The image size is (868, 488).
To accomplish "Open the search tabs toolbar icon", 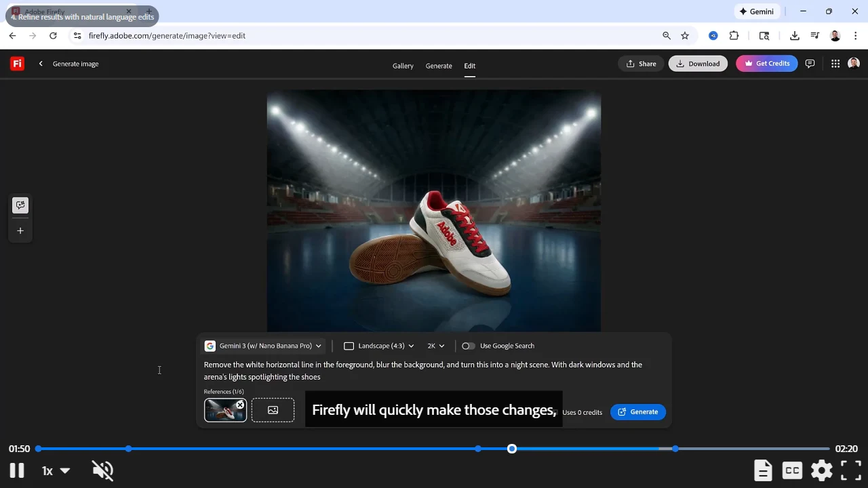I will coord(764,36).
